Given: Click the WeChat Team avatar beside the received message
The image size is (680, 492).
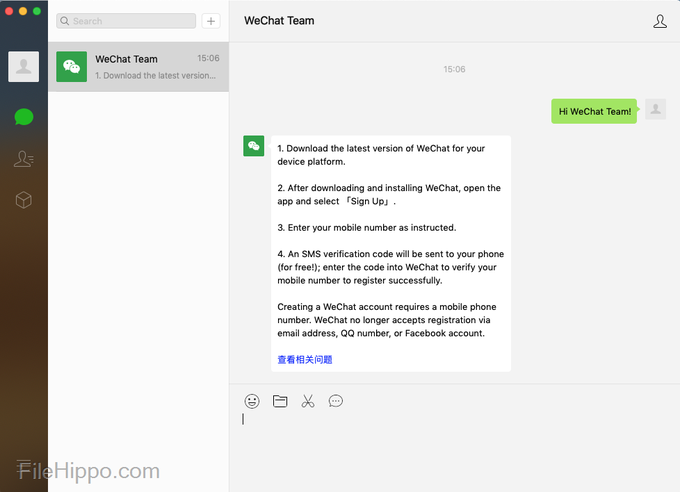Looking at the screenshot, I should coord(254,146).
